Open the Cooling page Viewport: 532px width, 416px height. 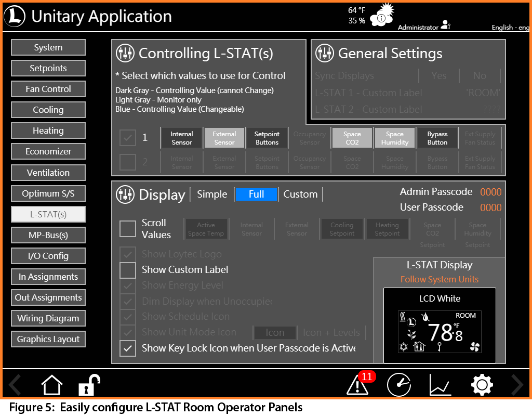48,110
